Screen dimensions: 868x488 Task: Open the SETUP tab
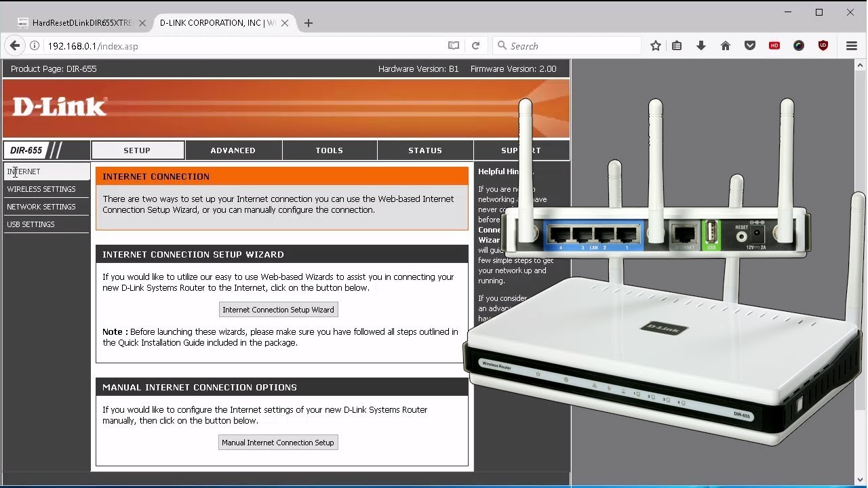(137, 150)
